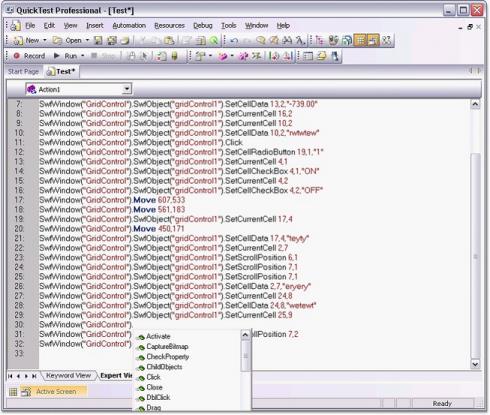Click the editor scrollbar down arrow
This screenshot has height=415, width=490.
coord(475,364)
